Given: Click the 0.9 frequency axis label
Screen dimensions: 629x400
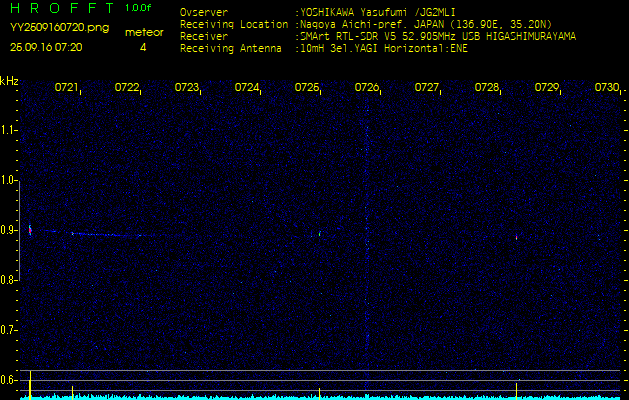Looking at the screenshot, I should point(8,230).
